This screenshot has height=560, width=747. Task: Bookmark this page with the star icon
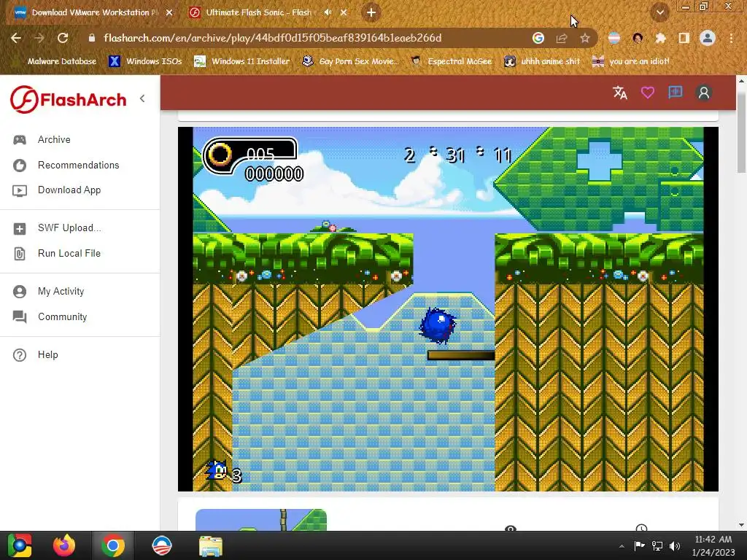584,38
